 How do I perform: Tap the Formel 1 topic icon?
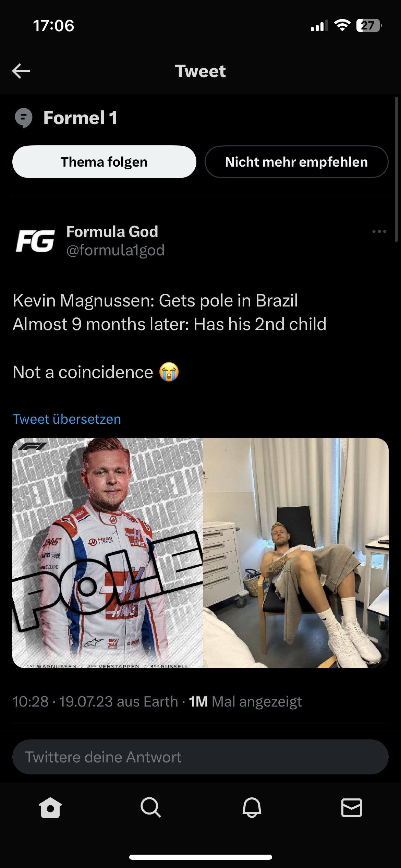click(24, 118)
